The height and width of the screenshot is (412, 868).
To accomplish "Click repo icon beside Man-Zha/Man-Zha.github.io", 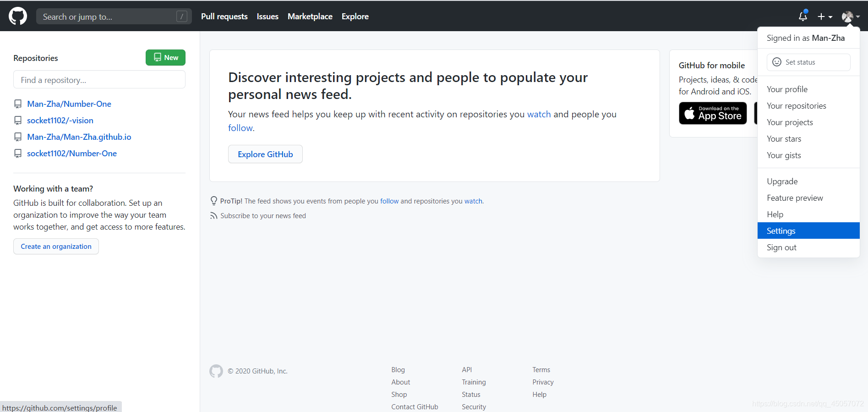I will coord(18,137).
